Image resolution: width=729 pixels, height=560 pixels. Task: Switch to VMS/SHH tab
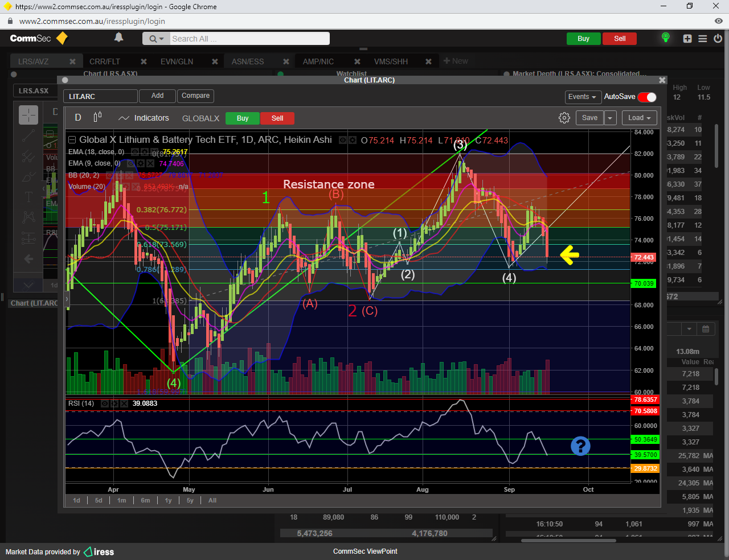(391, 61)
